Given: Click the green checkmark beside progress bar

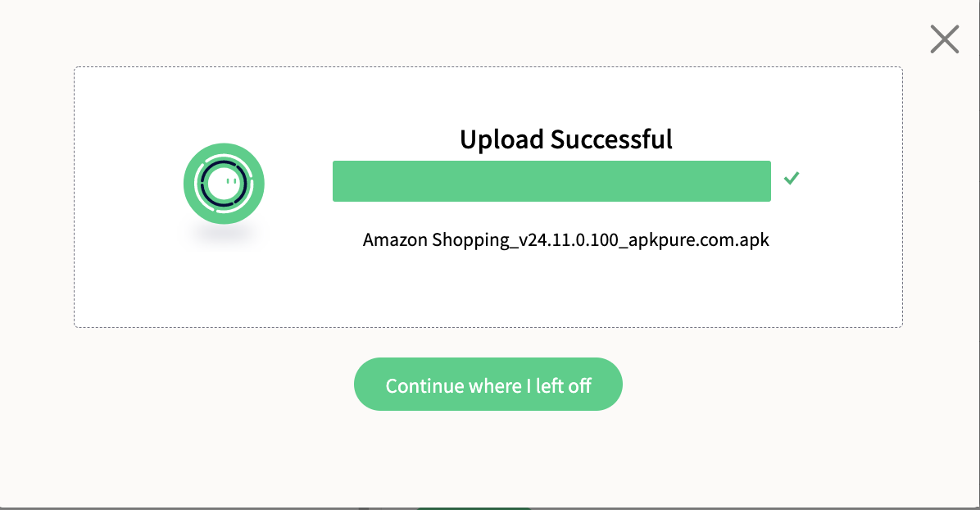Looking at the screenshot, I should pyautogui.click(x=792, y=179).
